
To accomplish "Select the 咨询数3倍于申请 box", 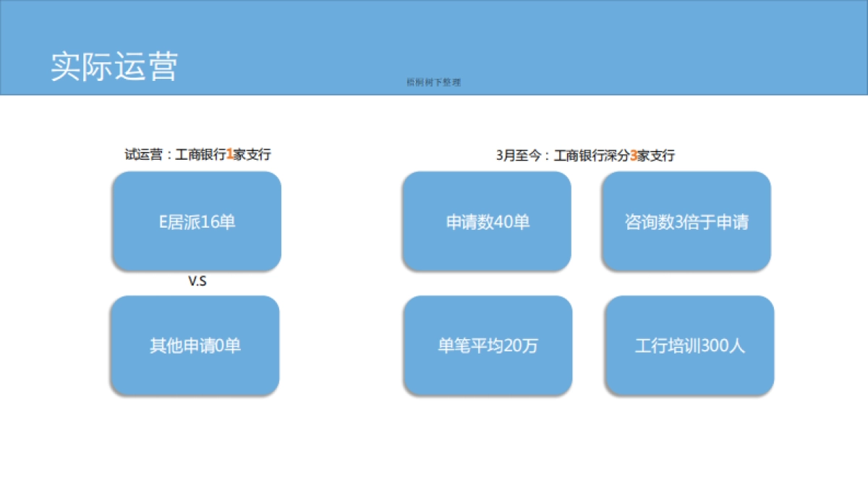I will [689, 221].
